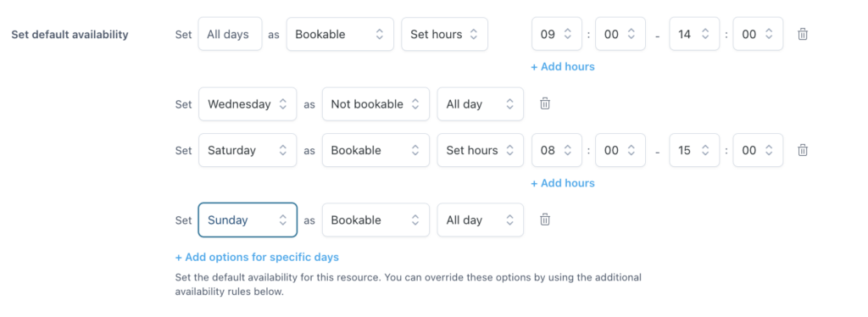This screenshot has width=868, height=317.
Task: Delete the All days availability row
Action: tap(802, 34)
